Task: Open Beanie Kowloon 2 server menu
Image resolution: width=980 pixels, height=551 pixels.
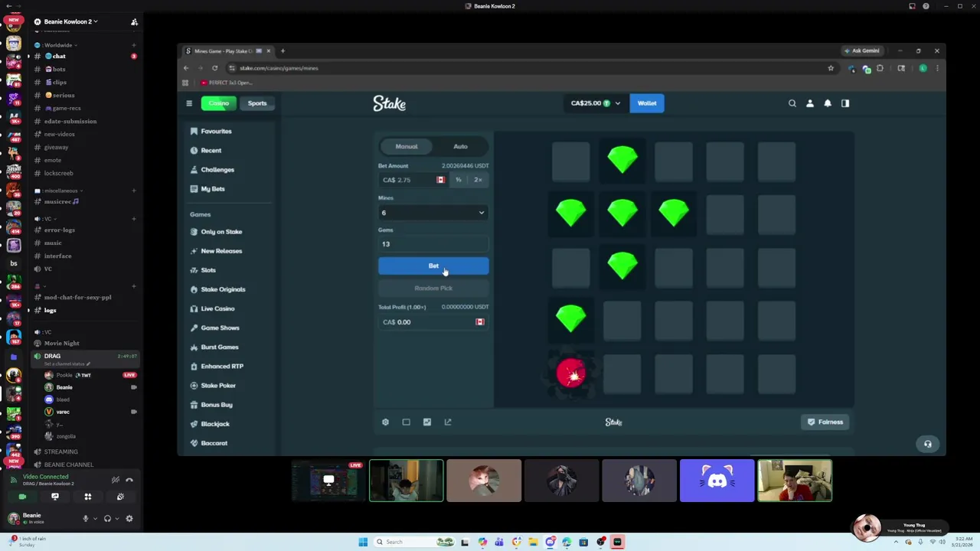Action: pyautogui.click(x=69, y=21)
